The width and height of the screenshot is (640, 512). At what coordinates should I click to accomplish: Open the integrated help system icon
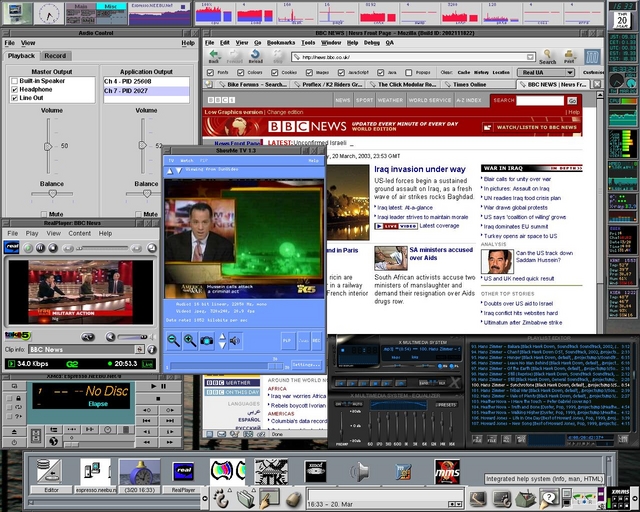(549, 499)
